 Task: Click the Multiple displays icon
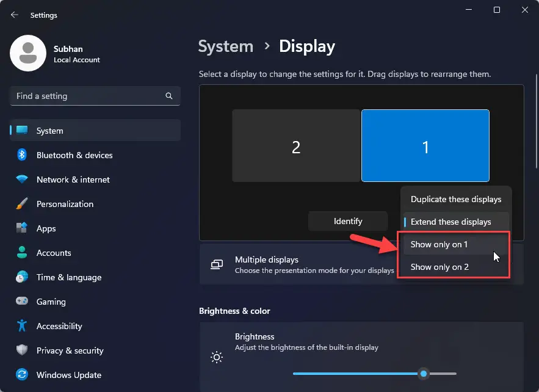point(217,264)
